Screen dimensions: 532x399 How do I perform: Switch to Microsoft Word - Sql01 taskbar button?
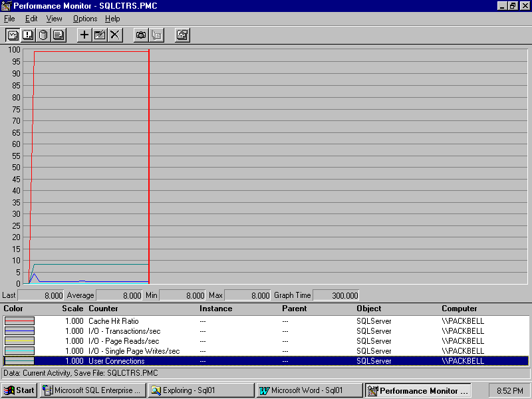click(x=309, y=390)
